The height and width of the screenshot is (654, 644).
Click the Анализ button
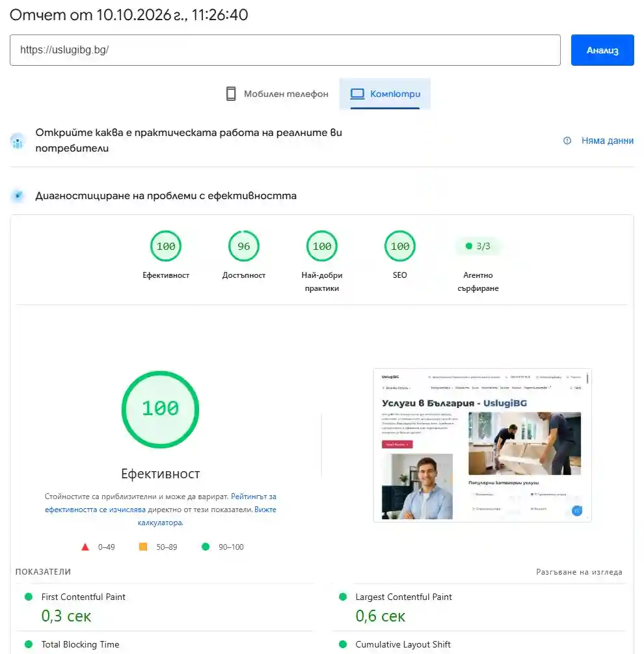602,50
